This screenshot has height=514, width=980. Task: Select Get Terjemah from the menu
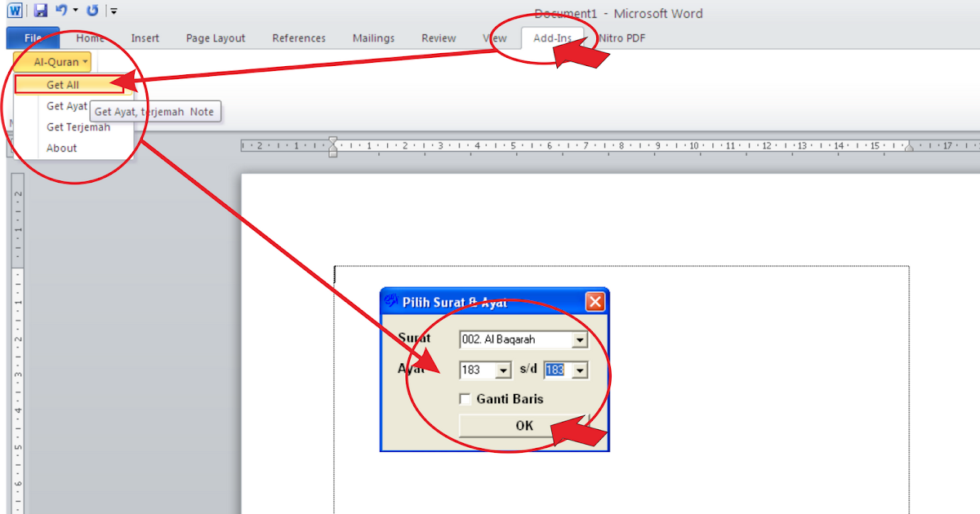tap(78, 126)
